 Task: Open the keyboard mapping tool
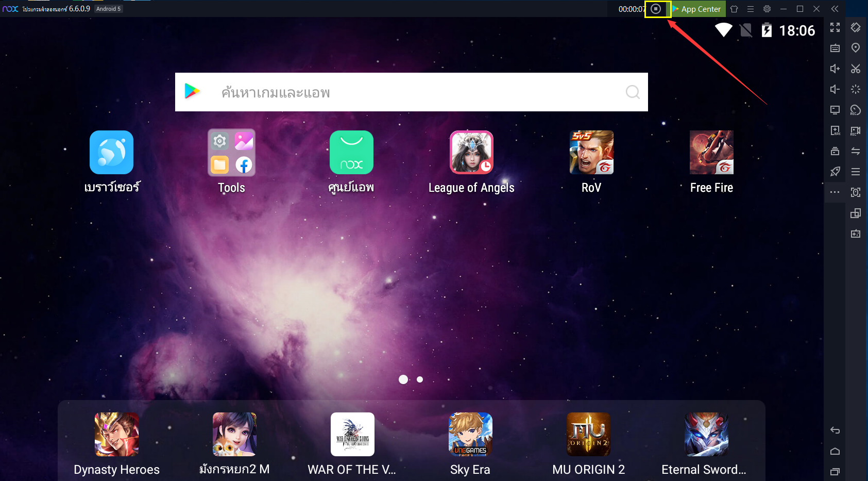pyautogui.click(x=835, y=48)
